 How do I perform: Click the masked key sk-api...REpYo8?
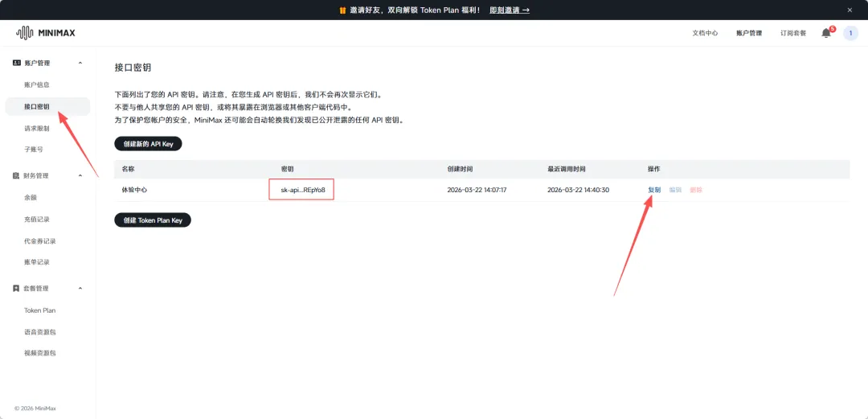coord(301,190)
